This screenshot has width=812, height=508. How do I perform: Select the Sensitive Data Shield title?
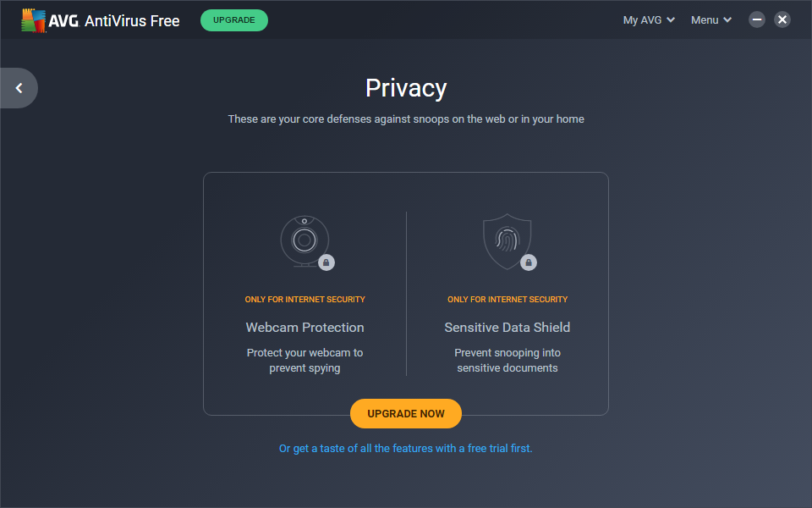(507, 328)
